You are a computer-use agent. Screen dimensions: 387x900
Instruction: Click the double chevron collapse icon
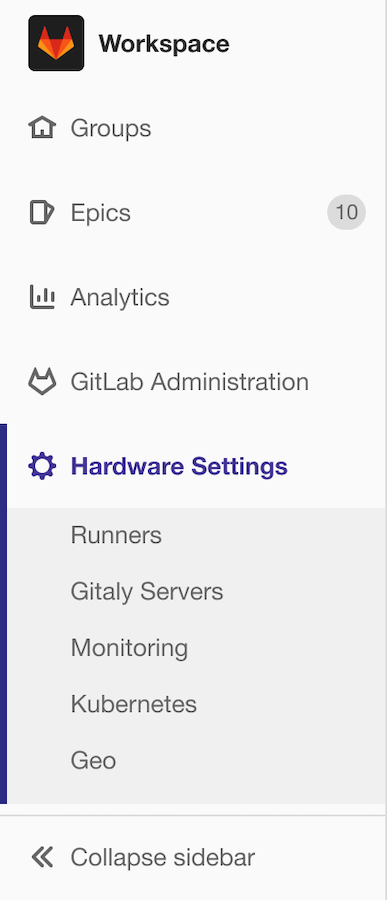click(42, 858)
